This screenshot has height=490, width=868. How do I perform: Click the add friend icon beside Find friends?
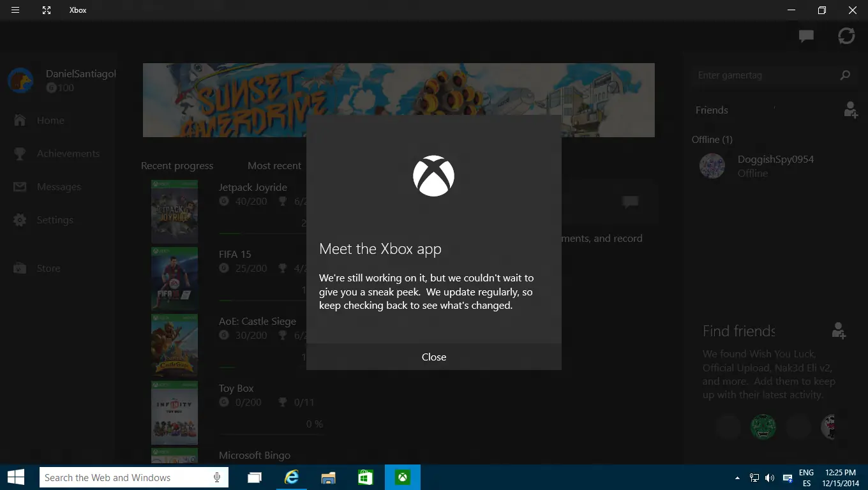[x=838, y=331]
